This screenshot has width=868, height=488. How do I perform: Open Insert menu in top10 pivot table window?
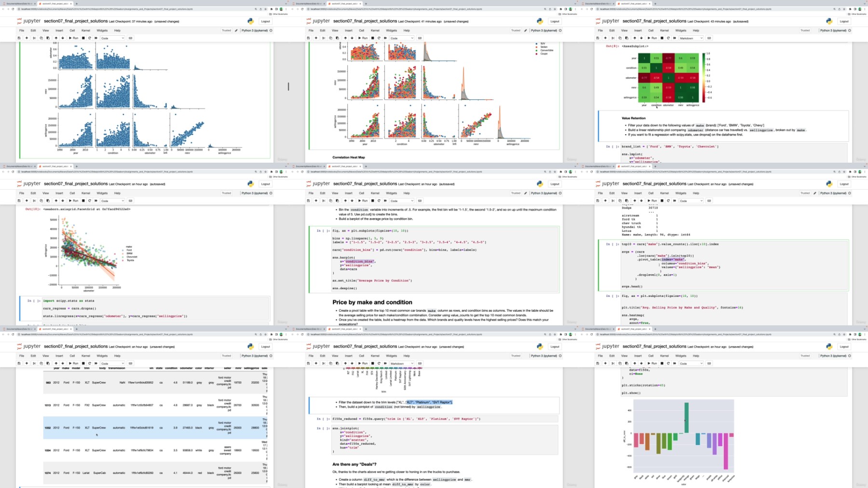coord(638,193)
